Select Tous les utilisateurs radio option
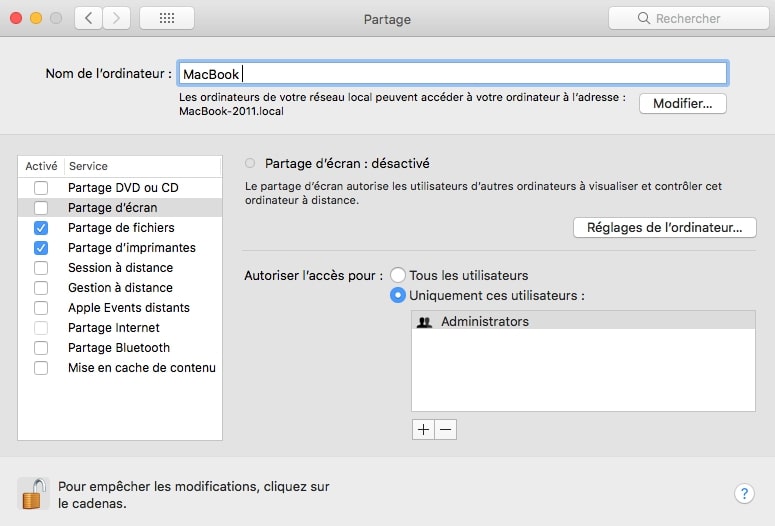 pyautogui.click(x=398, y=275)
